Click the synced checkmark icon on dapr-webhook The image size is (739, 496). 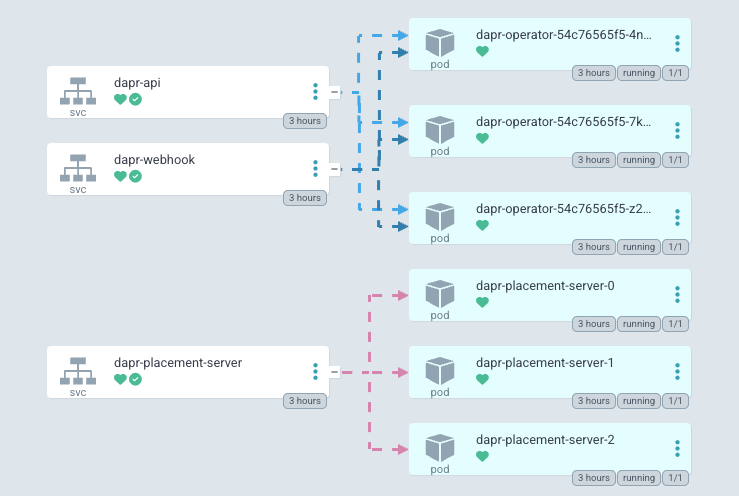coord(135,177)
